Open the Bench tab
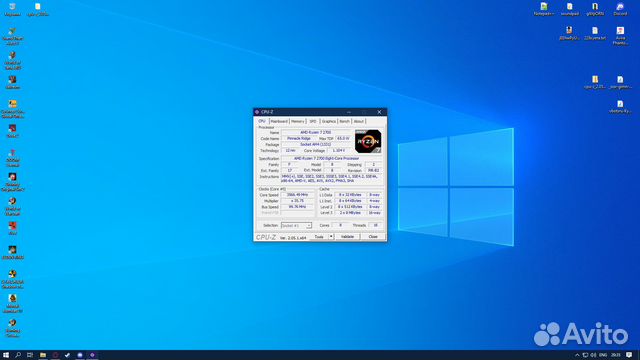Screen dimensions: 640x360 coord(344,121)
